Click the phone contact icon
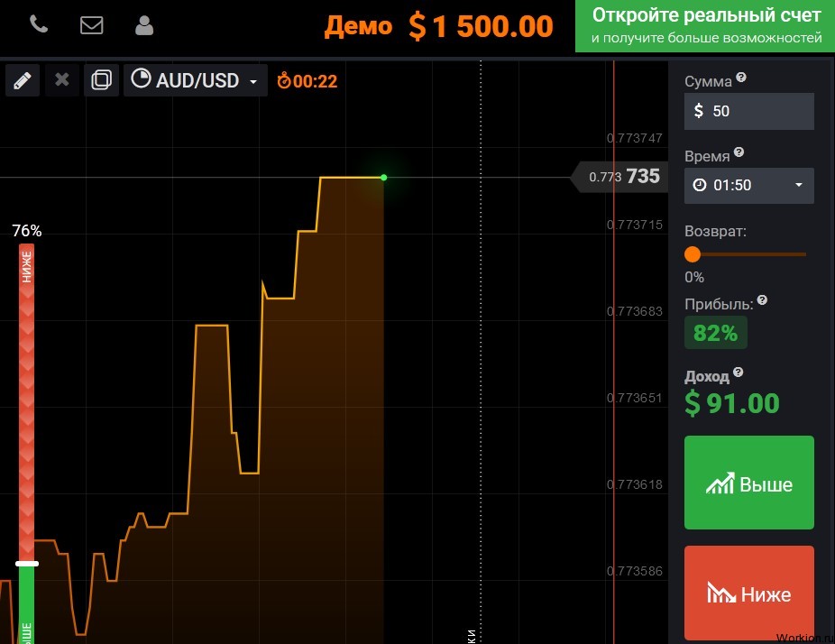This screenshot has width=835, height=644. [x=39, y=24]
